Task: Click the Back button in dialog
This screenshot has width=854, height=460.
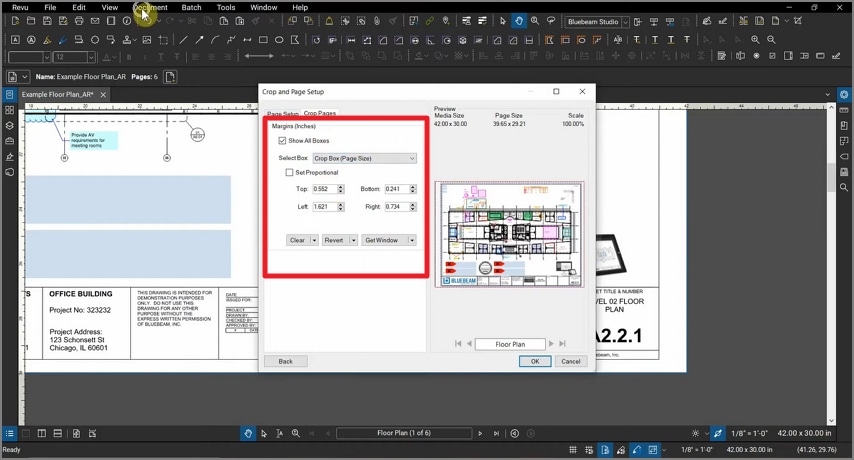Action: [x=285, y=361]
